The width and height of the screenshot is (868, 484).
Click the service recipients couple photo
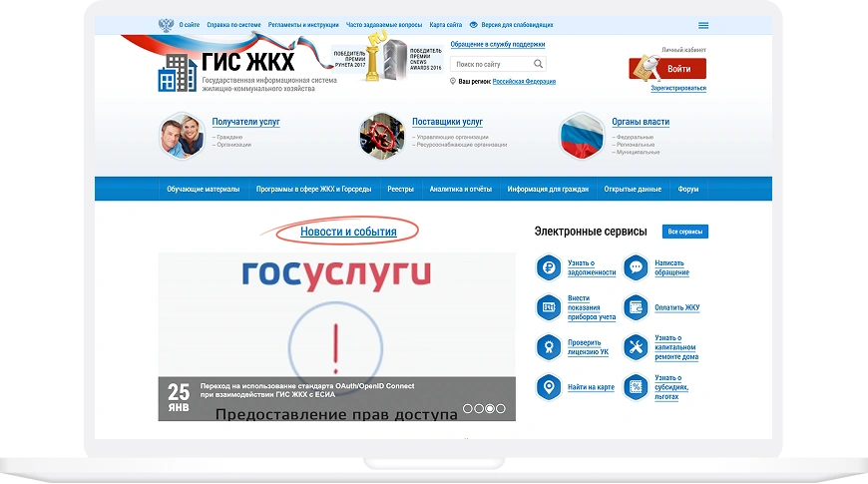coord(182,137)
